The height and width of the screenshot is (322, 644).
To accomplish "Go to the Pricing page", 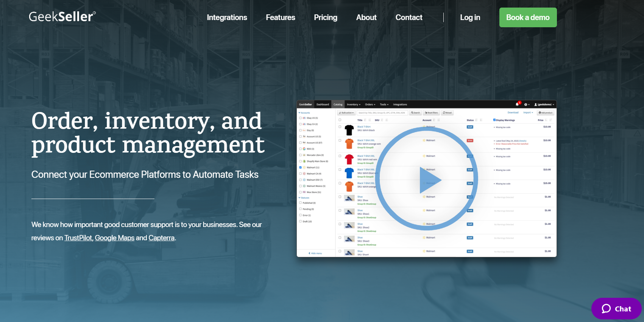I will click(x=325, y=17).
